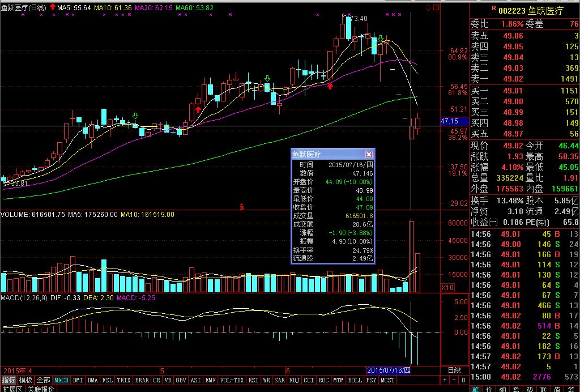The height and width of the screenshot is (392, 580).
Task: Click the red S marker under the chart
Action: click(242, 206)
